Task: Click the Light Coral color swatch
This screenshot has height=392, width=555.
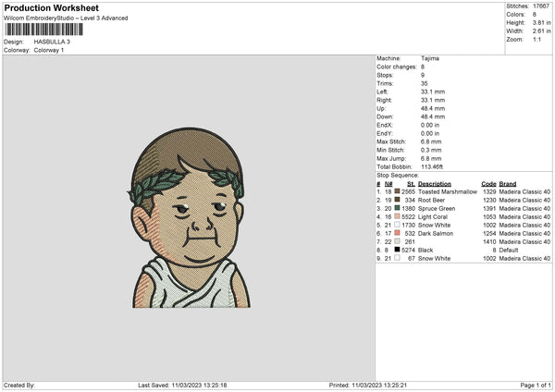Action: tap(397, 216)
